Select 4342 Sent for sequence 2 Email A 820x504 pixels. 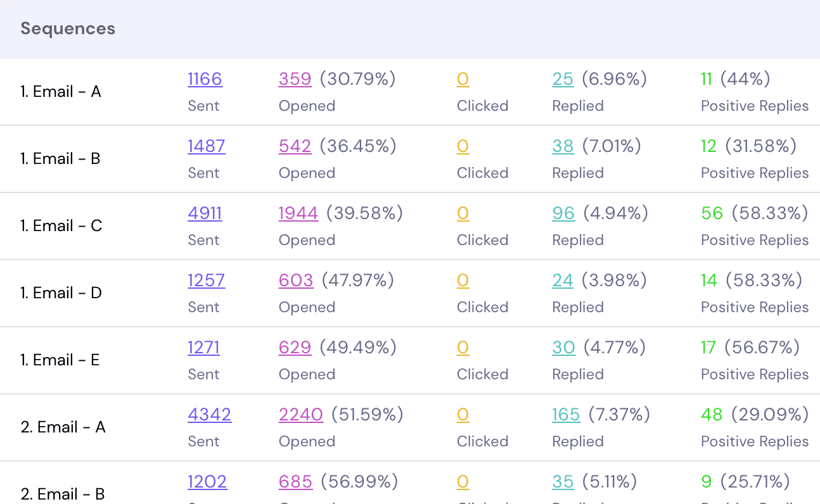(x=209, y=414)
